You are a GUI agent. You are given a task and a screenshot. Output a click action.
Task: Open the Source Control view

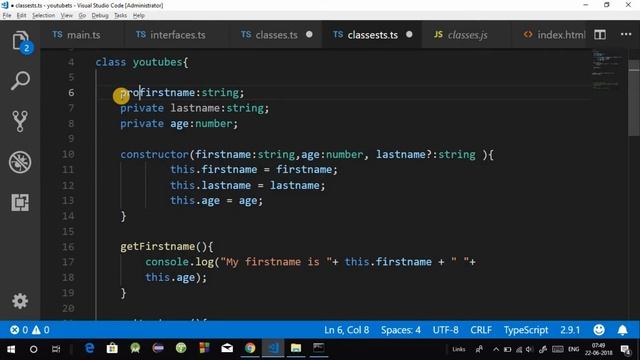[x=20, y=121]
